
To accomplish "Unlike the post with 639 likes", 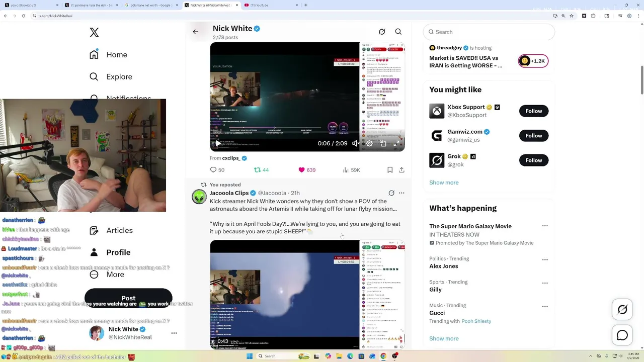I will [x=307, y=170].
